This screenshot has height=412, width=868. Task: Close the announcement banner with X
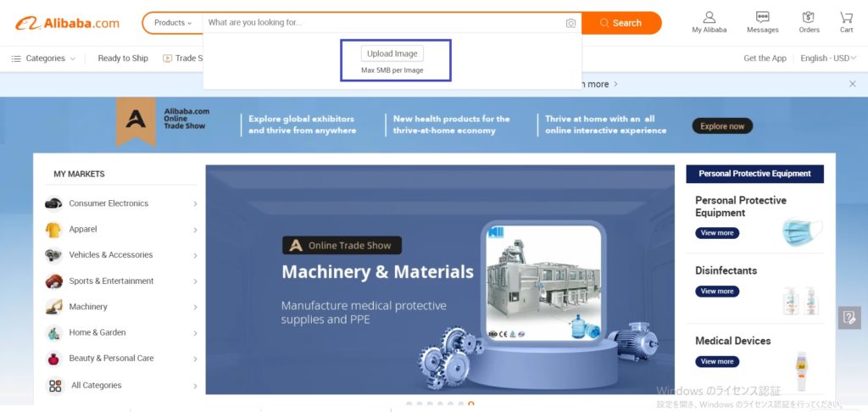tap(853, 84)
